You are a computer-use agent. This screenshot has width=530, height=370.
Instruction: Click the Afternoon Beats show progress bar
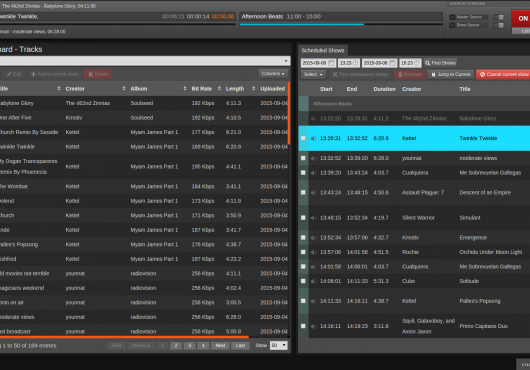pyautogui.click(x=341, y=24)
